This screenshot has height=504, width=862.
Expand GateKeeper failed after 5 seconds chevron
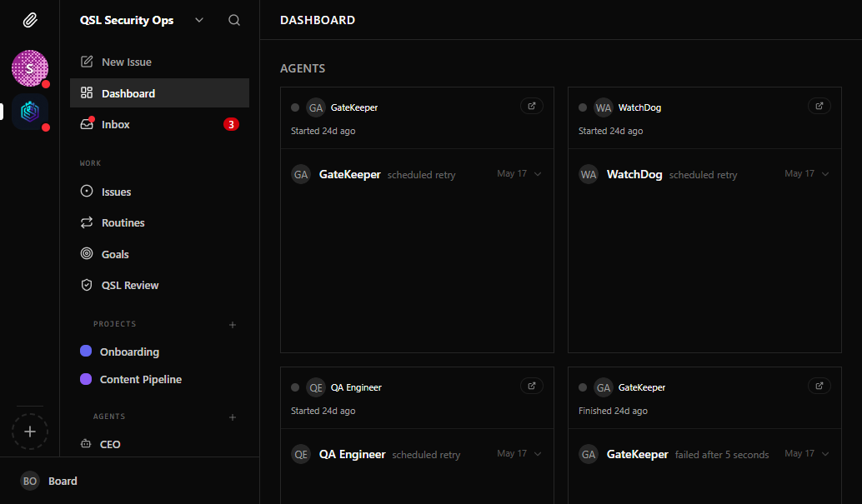[825, 453]
